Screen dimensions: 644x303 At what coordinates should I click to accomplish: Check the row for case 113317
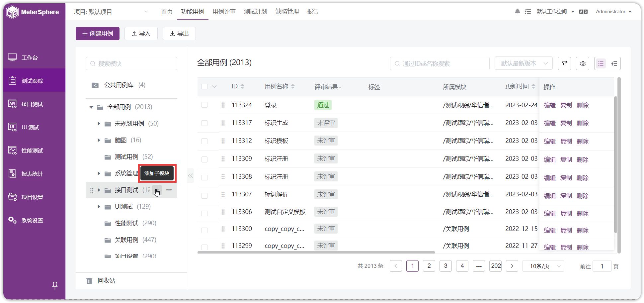(x=204, y=123)
